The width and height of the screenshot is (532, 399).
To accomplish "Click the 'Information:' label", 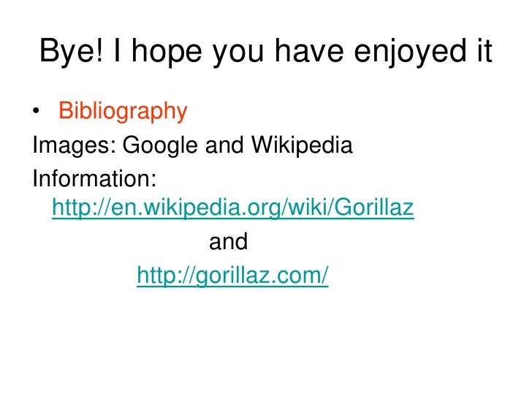I will 94,178.
